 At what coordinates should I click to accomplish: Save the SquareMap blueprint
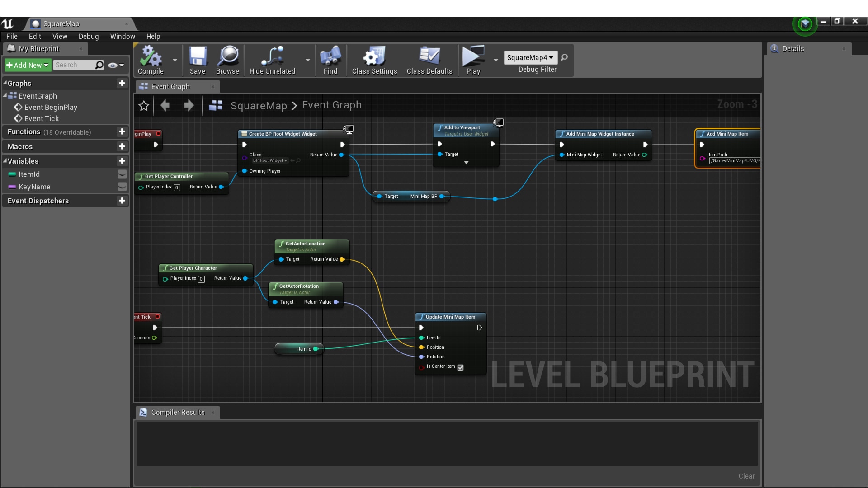[x=197, y=60]
